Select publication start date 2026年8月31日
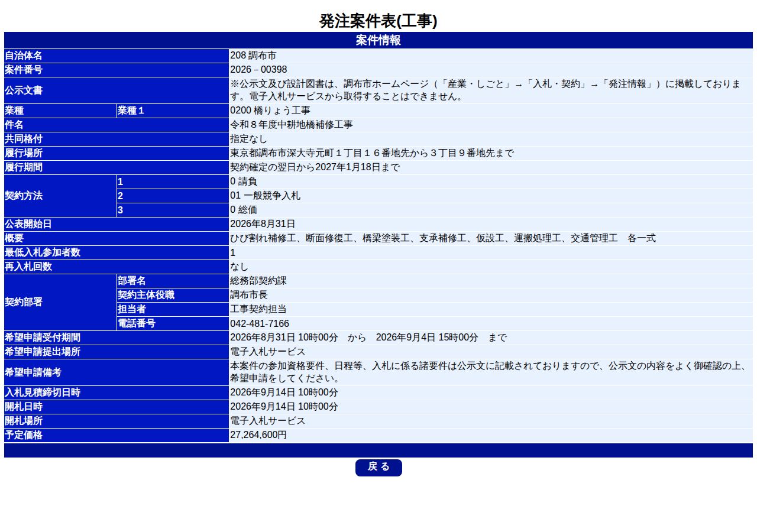 click(263, 224)
